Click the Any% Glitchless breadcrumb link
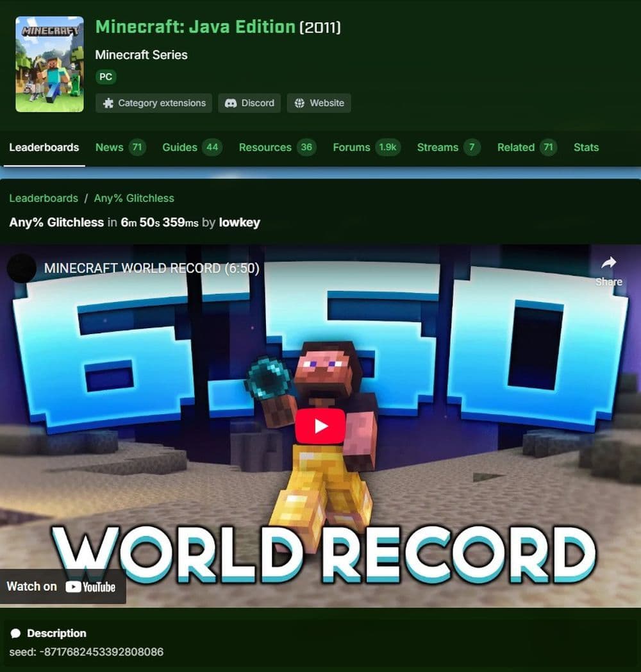The width and height of the screenshot is (641, 672). click(x=134, y=198)
